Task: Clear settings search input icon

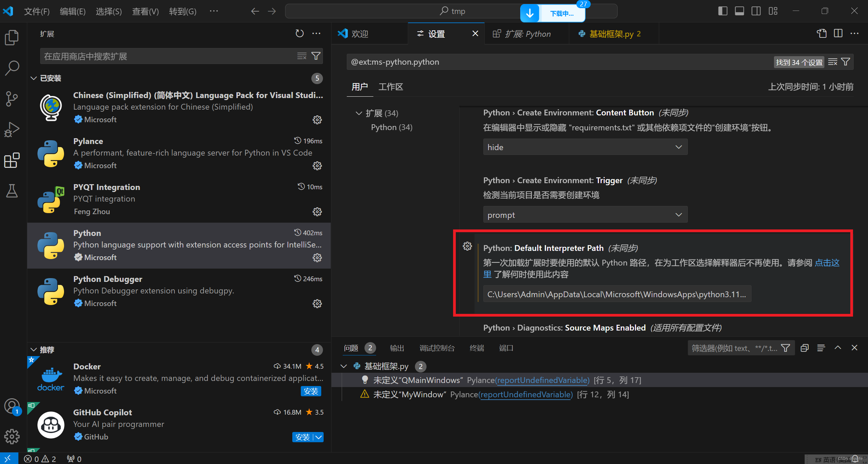Action: click(833, 62)
